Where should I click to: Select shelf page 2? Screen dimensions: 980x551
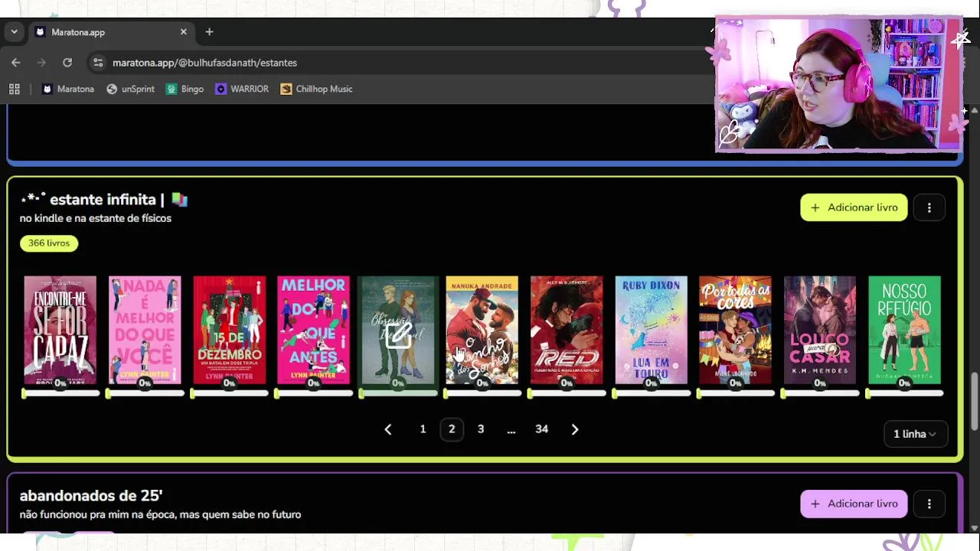(452, 429)
